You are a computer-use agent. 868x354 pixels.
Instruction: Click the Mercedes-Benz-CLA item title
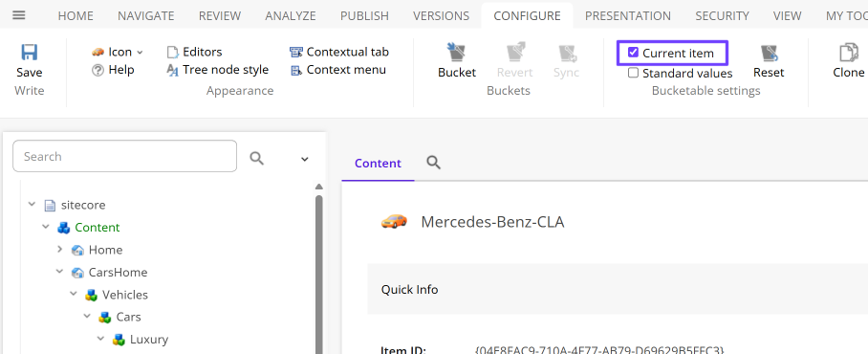point(492,222)
